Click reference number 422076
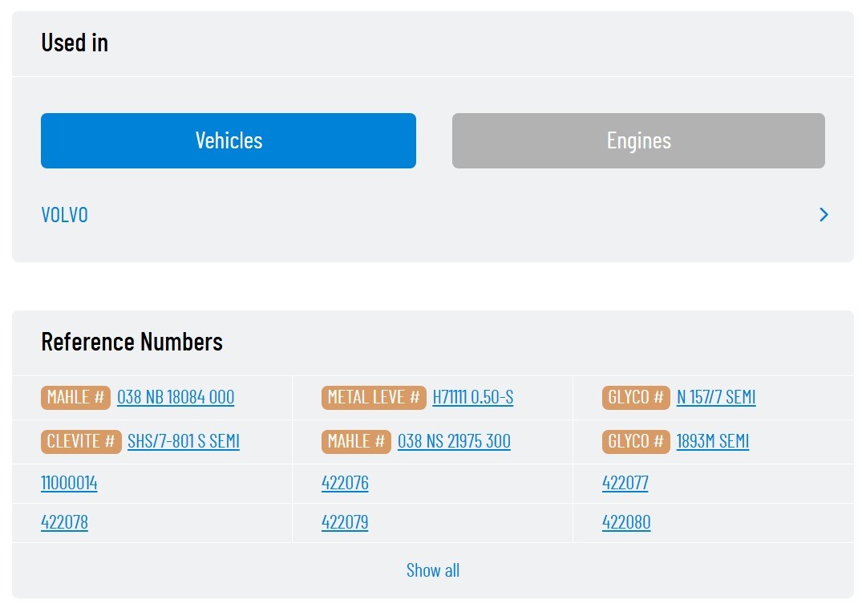 (x=345, y=483)
